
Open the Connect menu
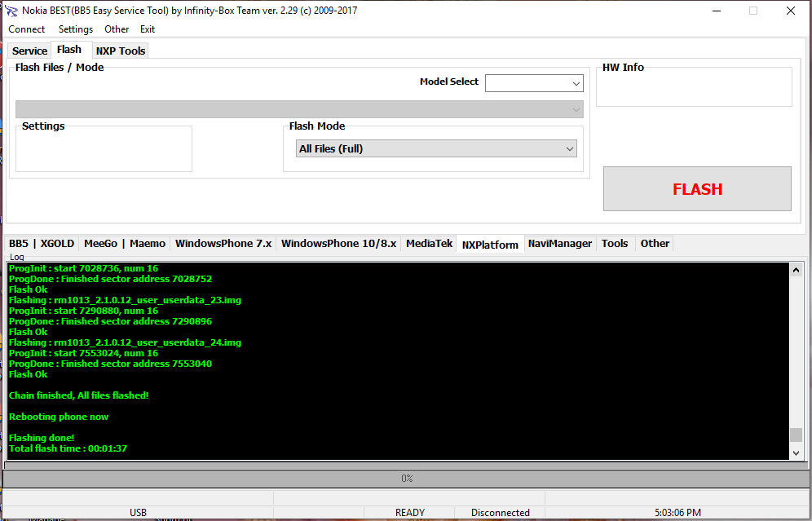[26, 29]
